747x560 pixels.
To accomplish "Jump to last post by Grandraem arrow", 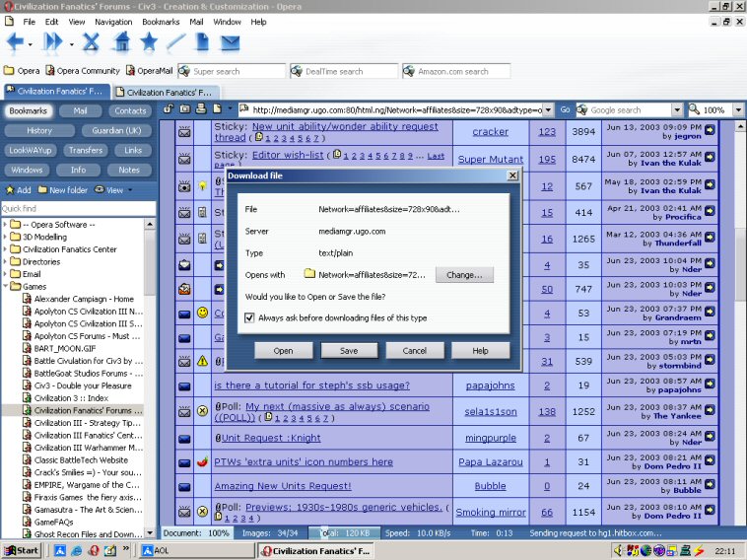I will [710, 312].
